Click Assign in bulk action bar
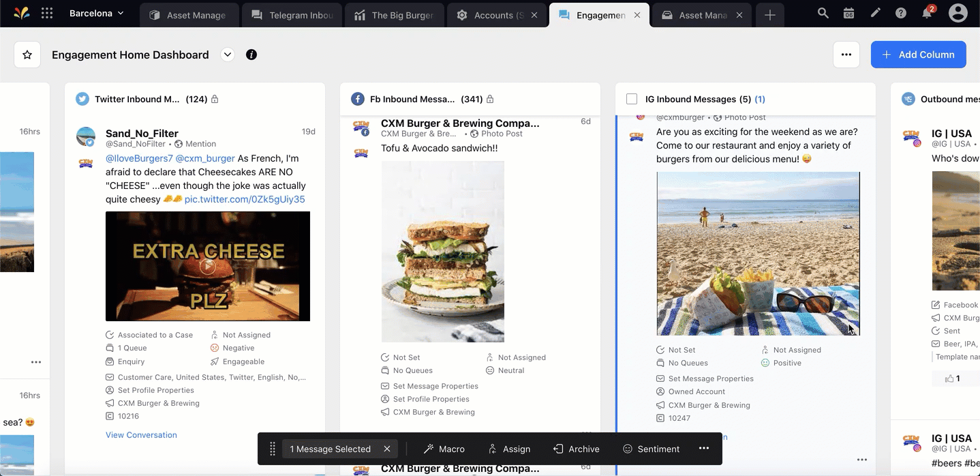980x476 pixels. pos(509,449)
